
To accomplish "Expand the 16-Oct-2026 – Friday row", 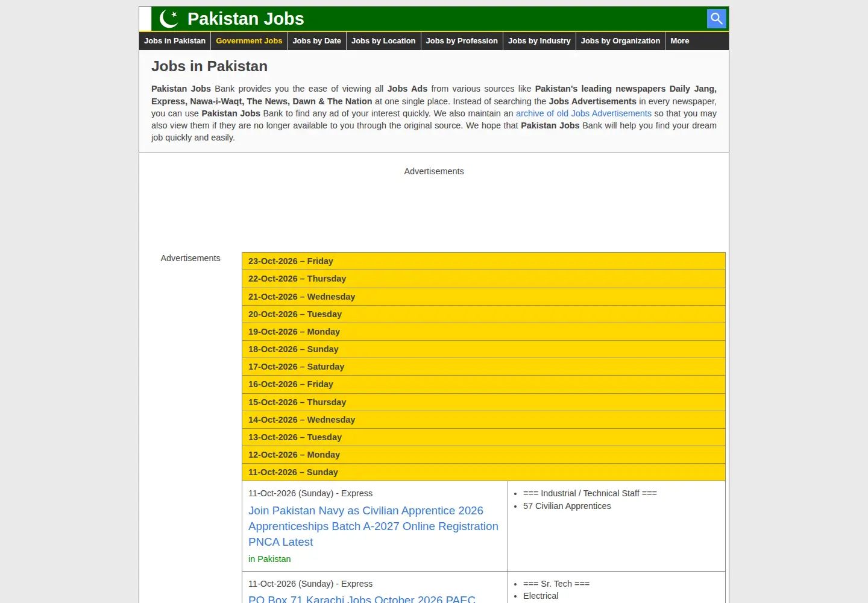I will point(483,384).
